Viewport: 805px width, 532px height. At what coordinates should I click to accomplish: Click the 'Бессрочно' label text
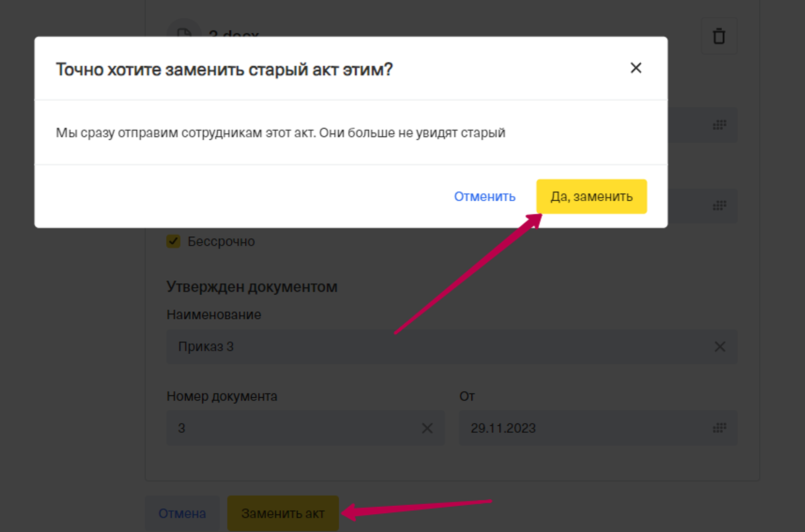coord(221,241)
